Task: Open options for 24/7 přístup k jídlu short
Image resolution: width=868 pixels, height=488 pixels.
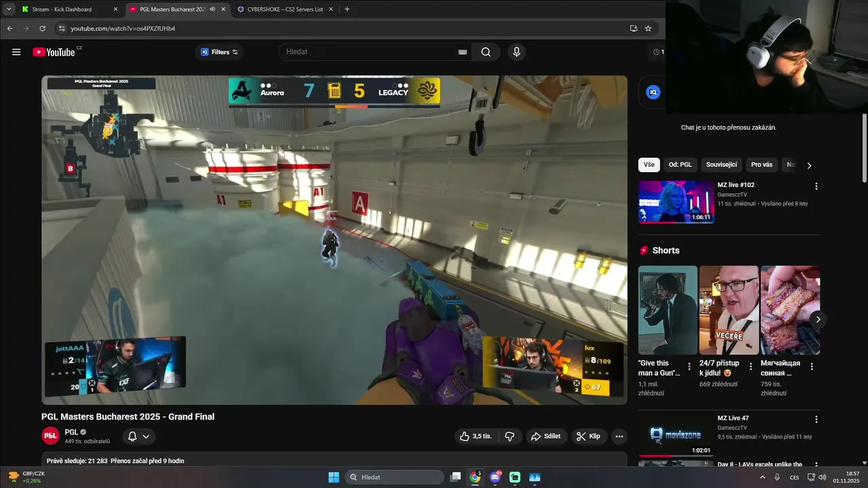Action: pyautogui.click(x=751, y=366)
